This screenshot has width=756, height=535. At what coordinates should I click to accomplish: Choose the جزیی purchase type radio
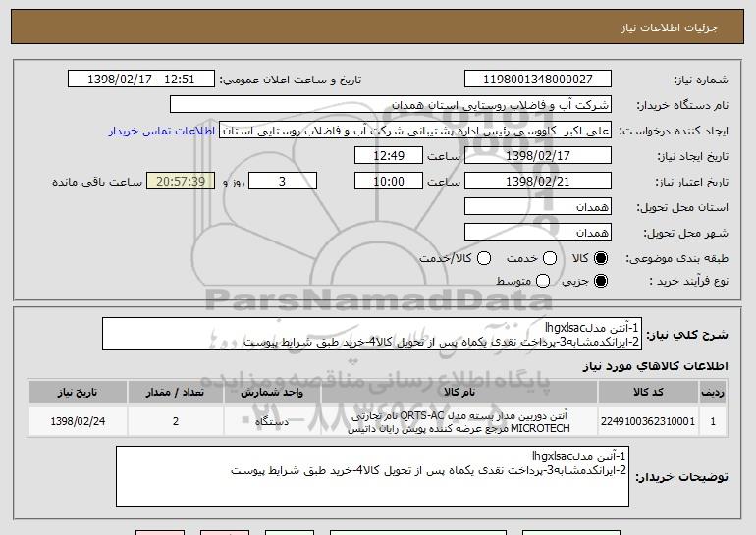tap(601, 281)
